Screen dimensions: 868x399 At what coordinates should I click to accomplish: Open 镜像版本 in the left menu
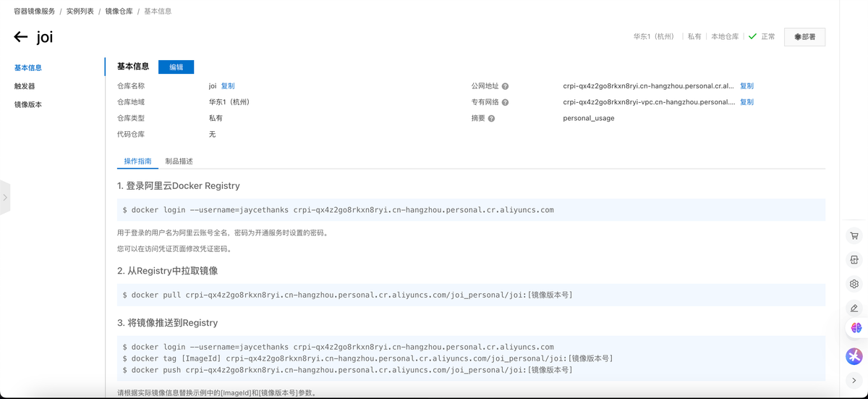pos(28,104)
